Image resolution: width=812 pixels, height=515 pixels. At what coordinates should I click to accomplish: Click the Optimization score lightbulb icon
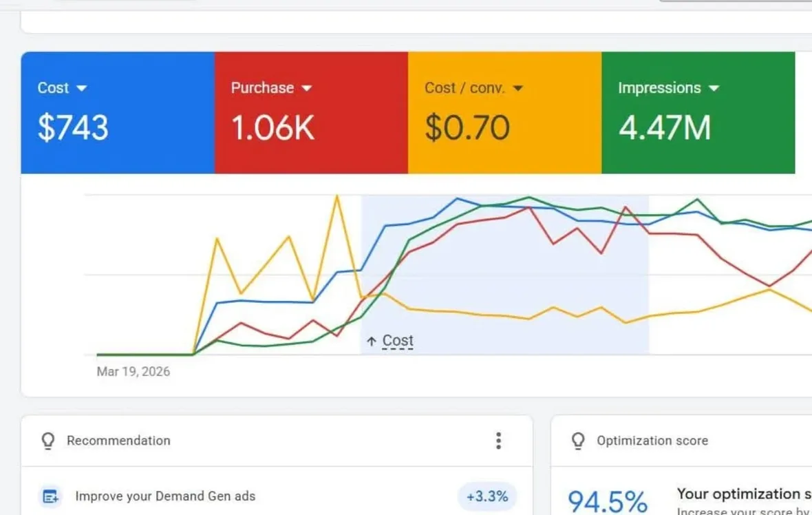coord(578,441)
